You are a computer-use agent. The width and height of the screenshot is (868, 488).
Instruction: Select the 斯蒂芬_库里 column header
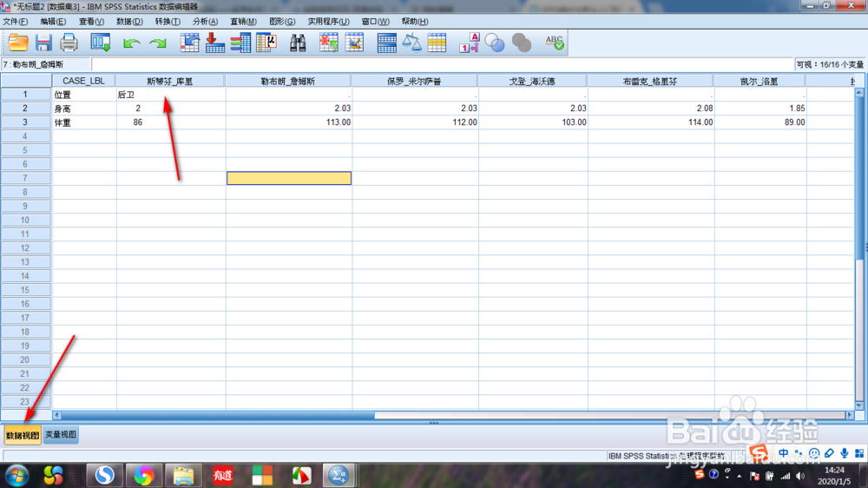170,81
